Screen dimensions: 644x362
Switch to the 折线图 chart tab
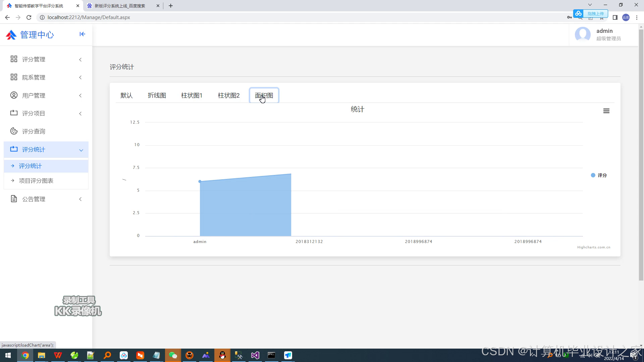pyautogui.click(x=157, y=96)
